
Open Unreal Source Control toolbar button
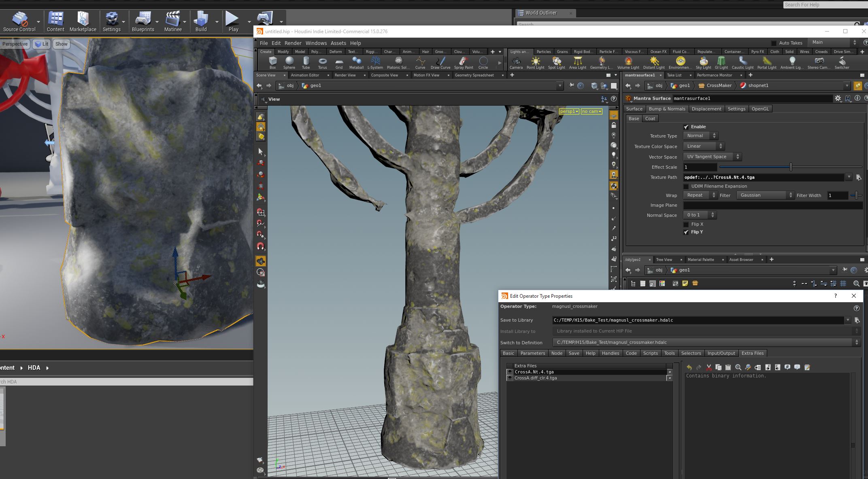[19, 22]
